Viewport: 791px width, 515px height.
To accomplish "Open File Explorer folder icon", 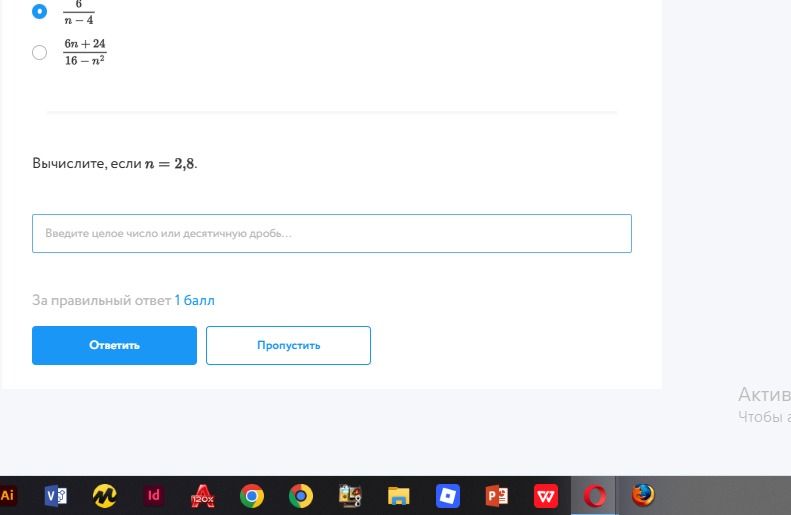I will [399, 496].
